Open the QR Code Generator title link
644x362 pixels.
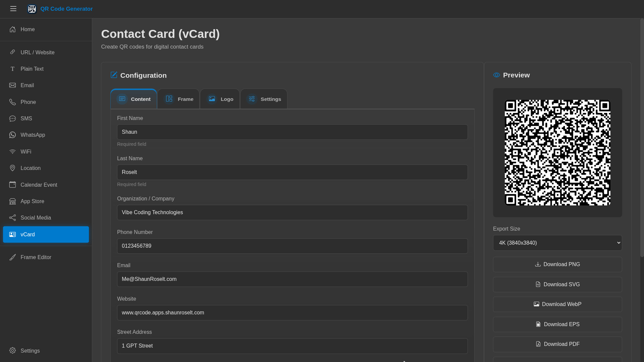point(66,9)
